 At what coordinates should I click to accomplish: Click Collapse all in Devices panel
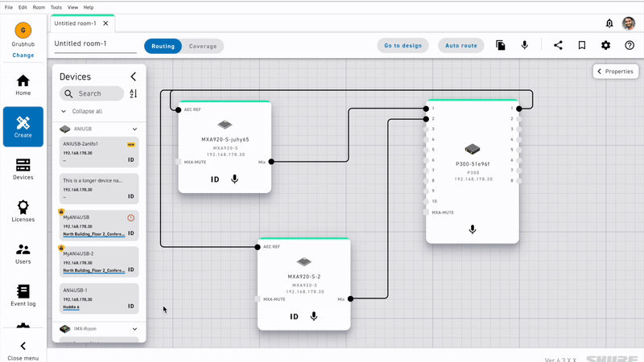point(82,111)
